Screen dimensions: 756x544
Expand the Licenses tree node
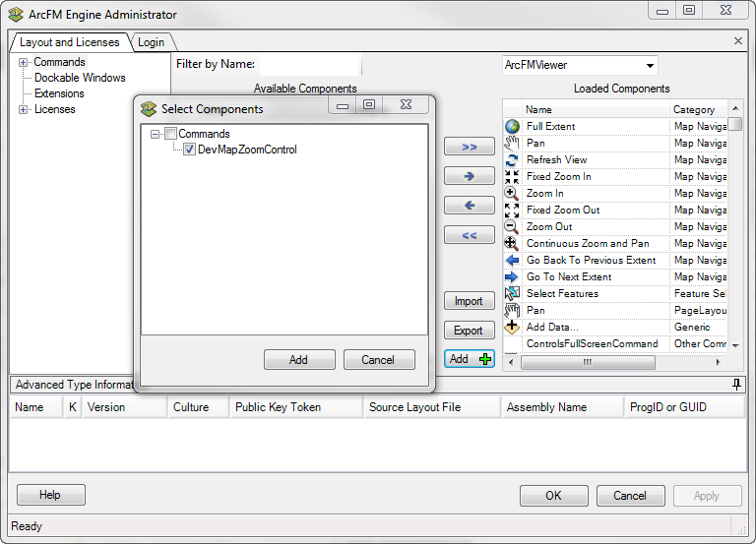click(x=23, y=109)
